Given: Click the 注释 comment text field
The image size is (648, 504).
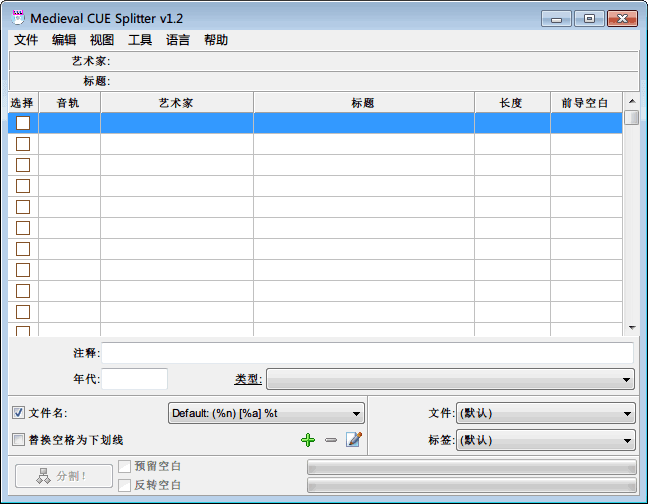Looking at the screenshot, I should coord(367,353).
